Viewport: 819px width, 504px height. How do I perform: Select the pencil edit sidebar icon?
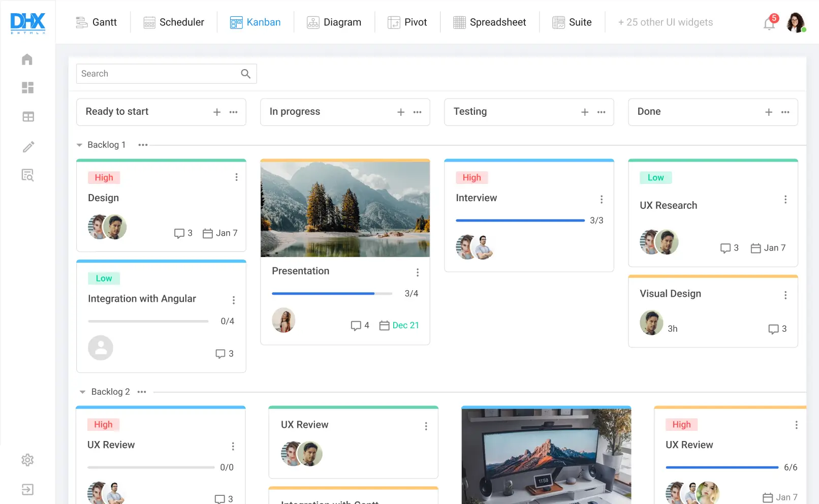[x=28, y=147]
